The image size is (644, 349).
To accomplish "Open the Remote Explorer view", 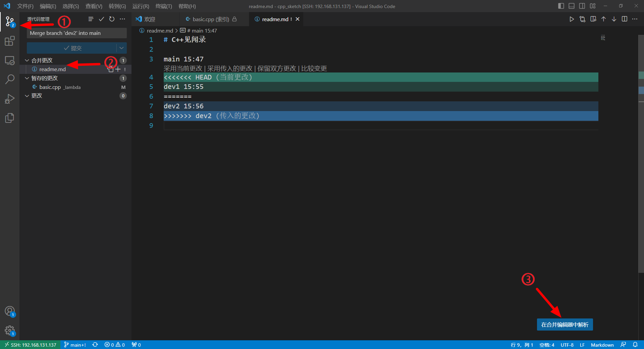I will [10, 60].
